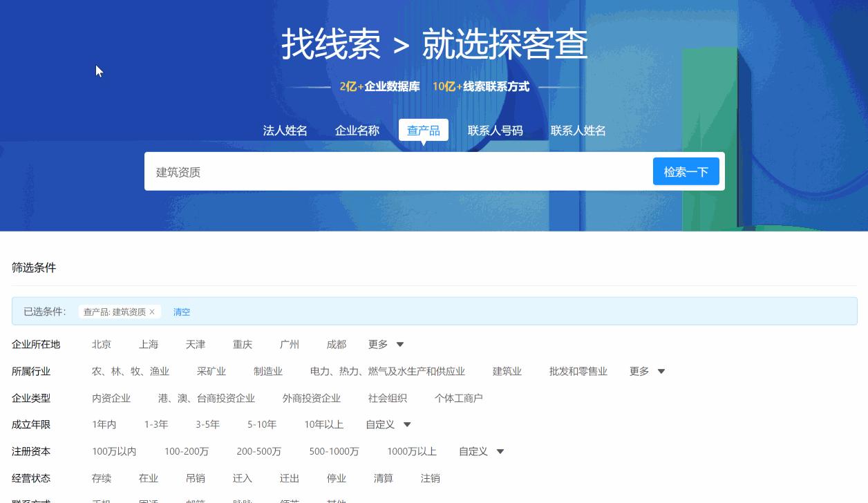The width and height of the screenshot is (868, 503).
Task: Filter by 存续 operating status
Action: (101, 477)
